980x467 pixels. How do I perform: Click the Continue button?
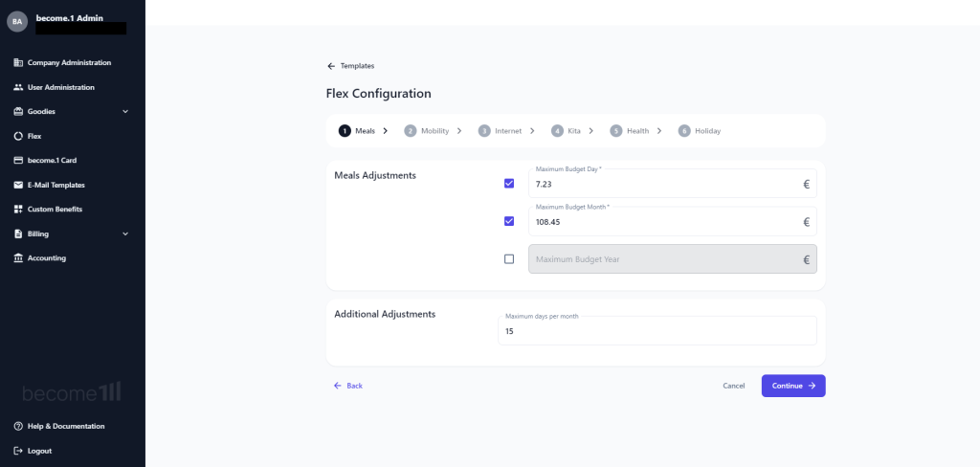pyautogui.click(x=793, y=386)
